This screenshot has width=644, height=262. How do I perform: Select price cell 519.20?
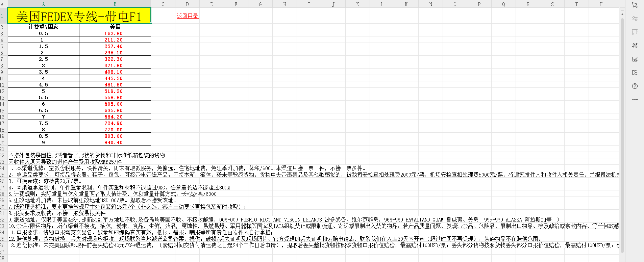(115, 91)
